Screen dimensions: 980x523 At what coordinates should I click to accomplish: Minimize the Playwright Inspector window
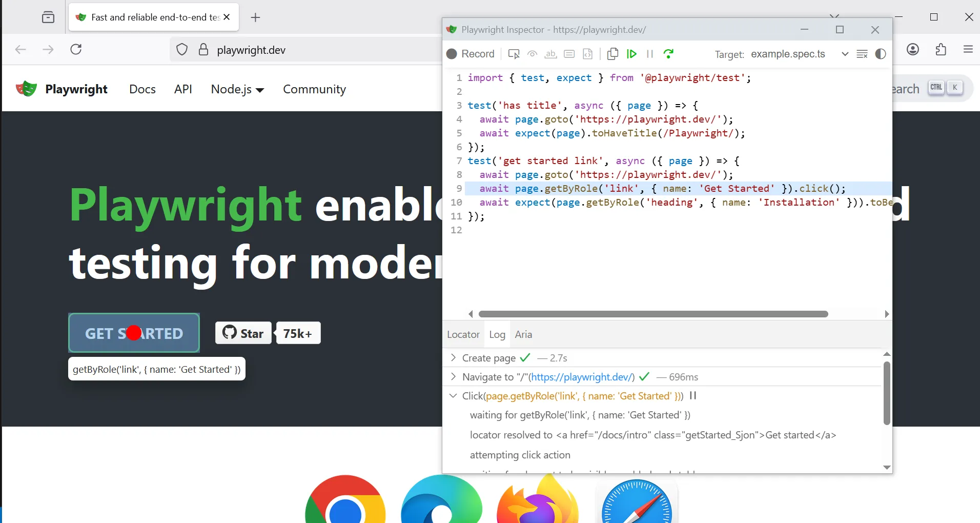[804, 30]
